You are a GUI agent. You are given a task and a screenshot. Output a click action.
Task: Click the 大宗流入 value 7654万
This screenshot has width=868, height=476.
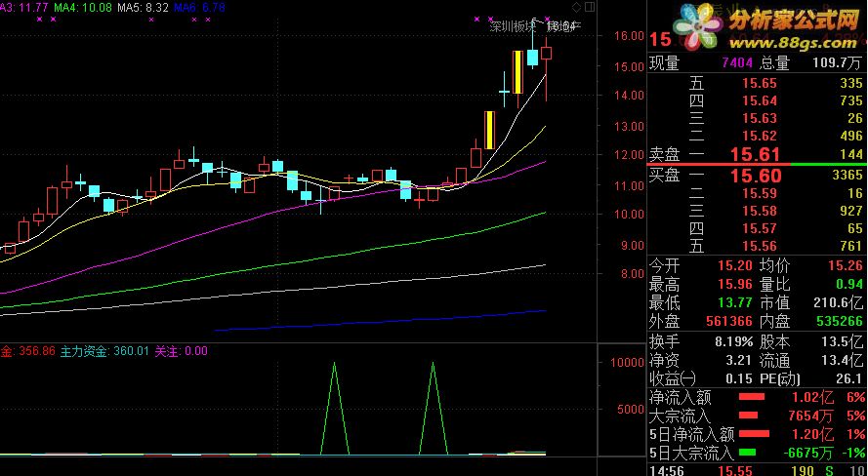click(x=811, y=416)
